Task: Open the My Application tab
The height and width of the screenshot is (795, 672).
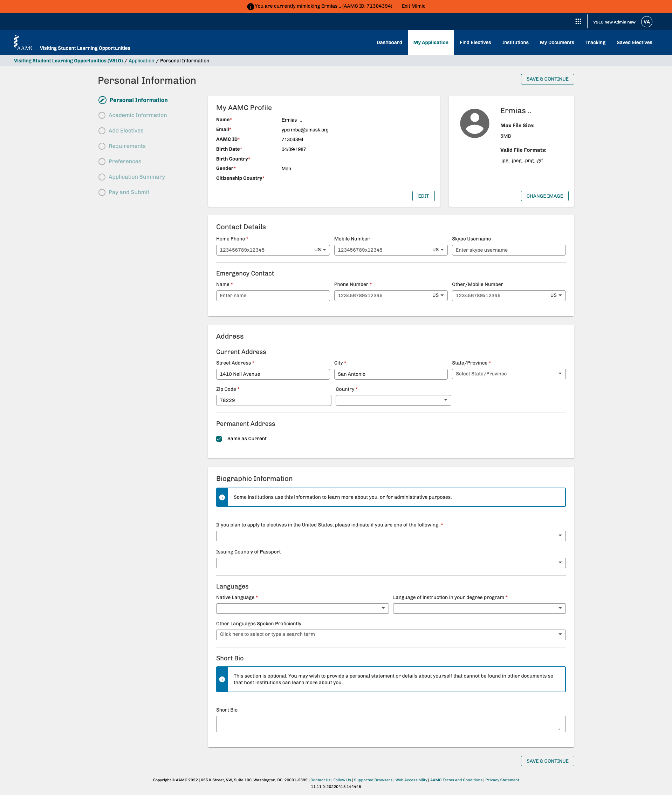Action: coord(431,43)
